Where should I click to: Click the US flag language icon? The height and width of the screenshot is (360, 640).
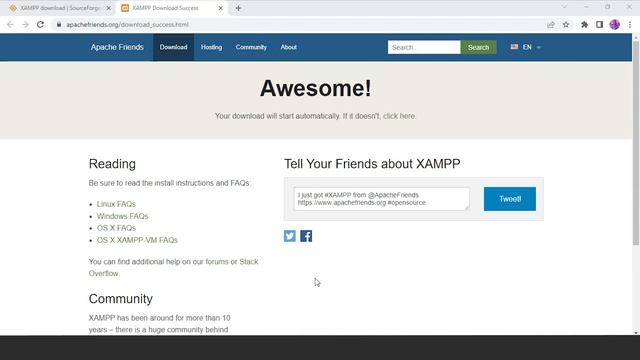[514, 47]
